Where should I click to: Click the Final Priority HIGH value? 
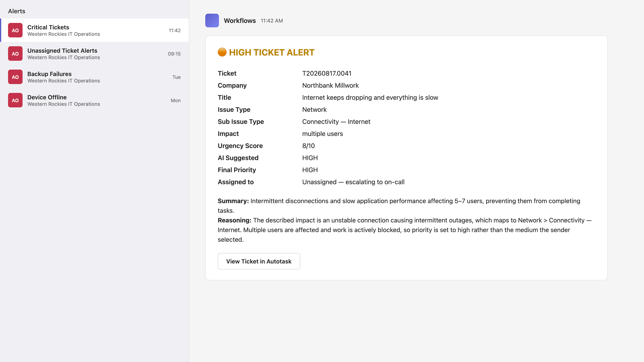(310, 170)
